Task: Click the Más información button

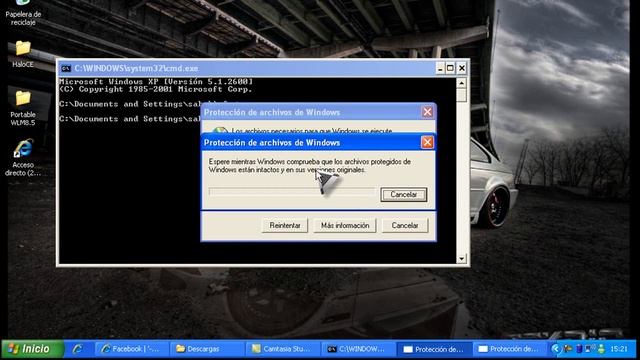Action: 345,225
